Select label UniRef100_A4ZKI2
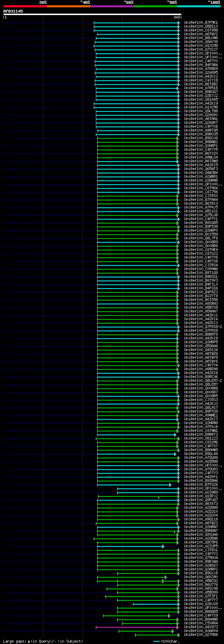Viewport: 224px width, 644px height. point(201,76)
